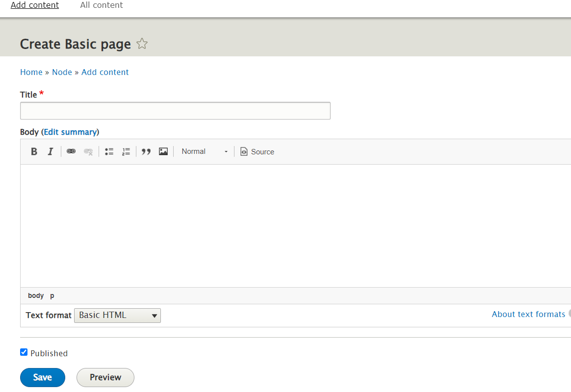
Task: Focus the Title input field
Action: point(175,111)
